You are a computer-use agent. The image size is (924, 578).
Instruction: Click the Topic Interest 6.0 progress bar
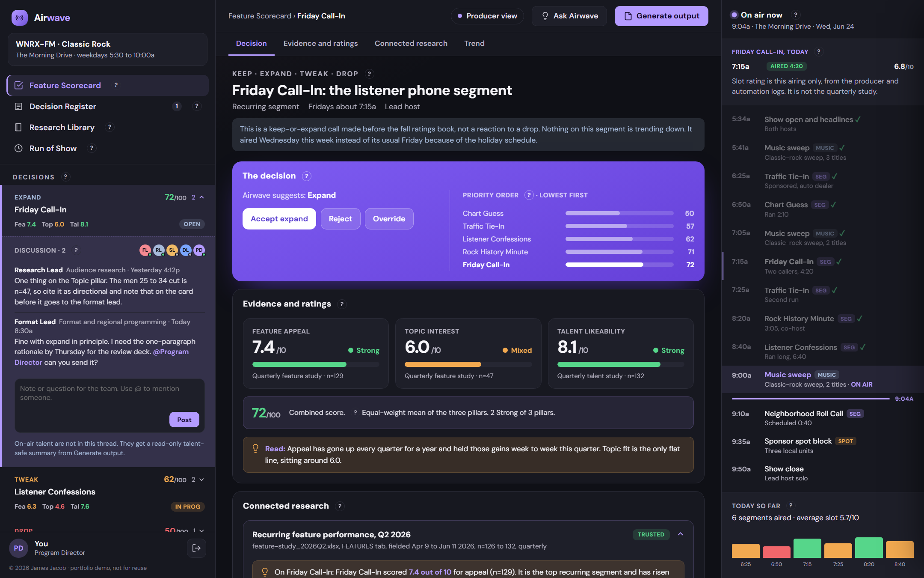point(468,364)
